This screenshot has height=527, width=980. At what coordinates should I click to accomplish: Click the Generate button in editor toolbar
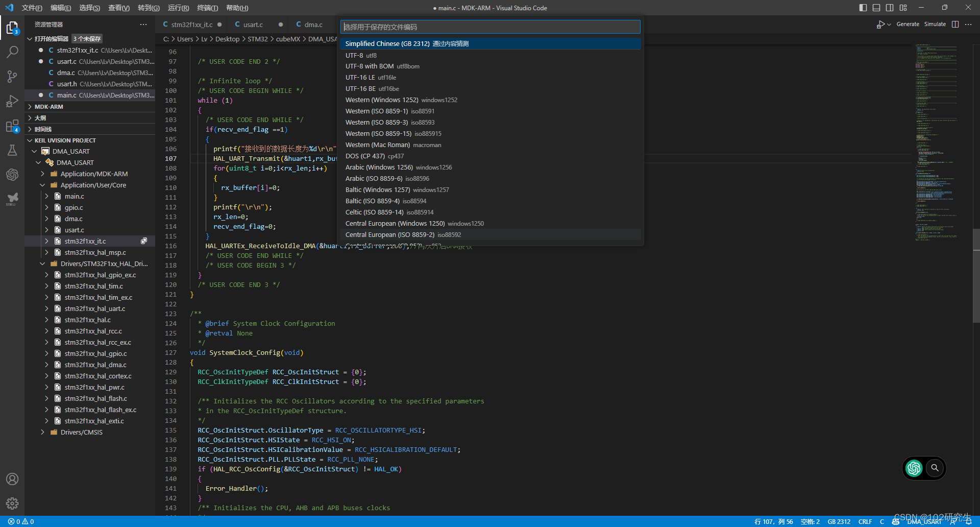pos(908,25)
